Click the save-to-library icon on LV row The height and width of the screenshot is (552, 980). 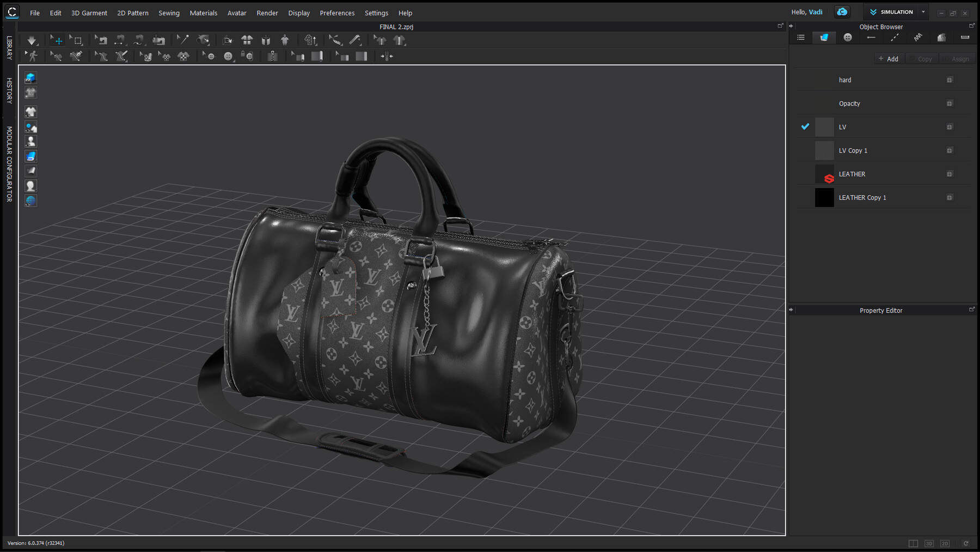coord(950,127)
